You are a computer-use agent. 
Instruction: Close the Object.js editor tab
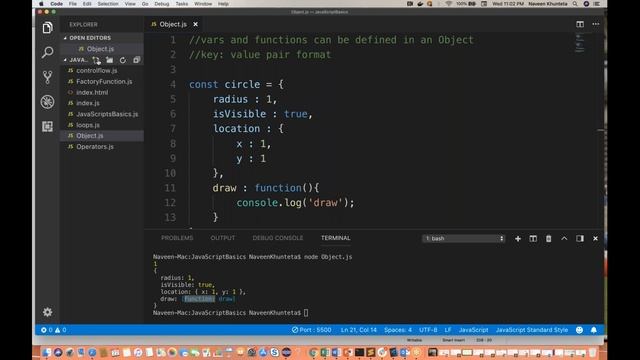[x=196, y=24]
